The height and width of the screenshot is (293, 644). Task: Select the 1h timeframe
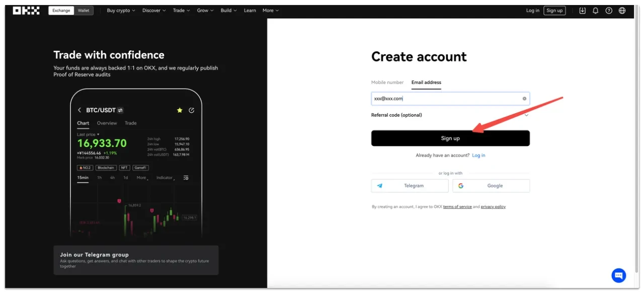pos(99,178)
